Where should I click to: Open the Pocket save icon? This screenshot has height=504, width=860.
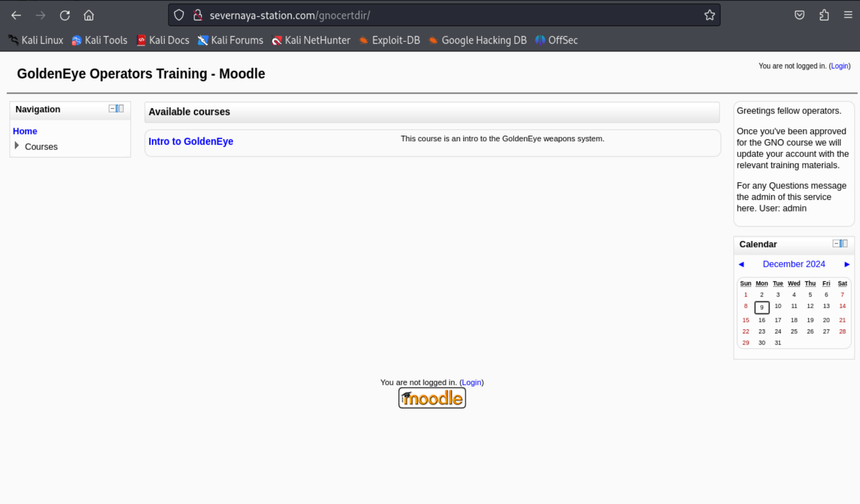(x=799, y=15)
